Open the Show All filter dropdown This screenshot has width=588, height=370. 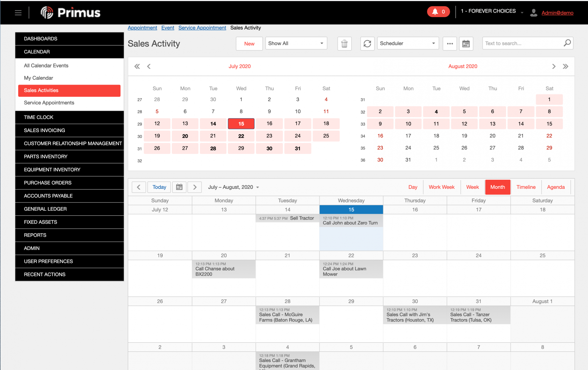pyautogui.click(x=296, y=43)
